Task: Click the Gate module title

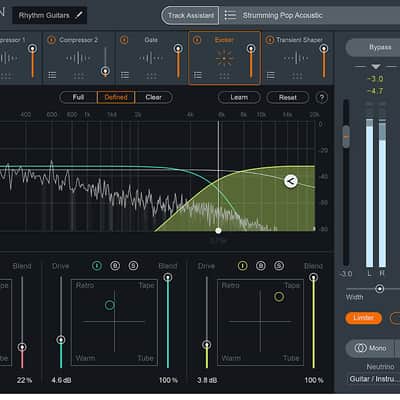Action: [151, 40]
